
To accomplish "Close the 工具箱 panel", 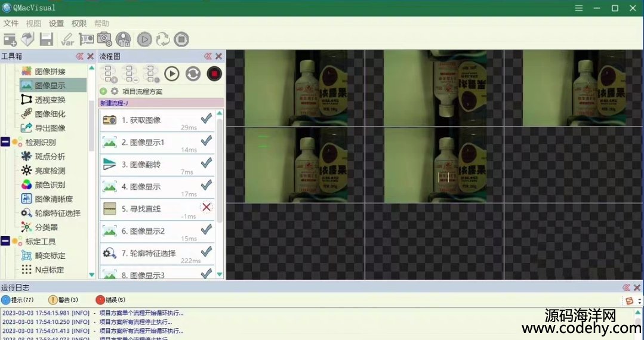I will 90,56.
